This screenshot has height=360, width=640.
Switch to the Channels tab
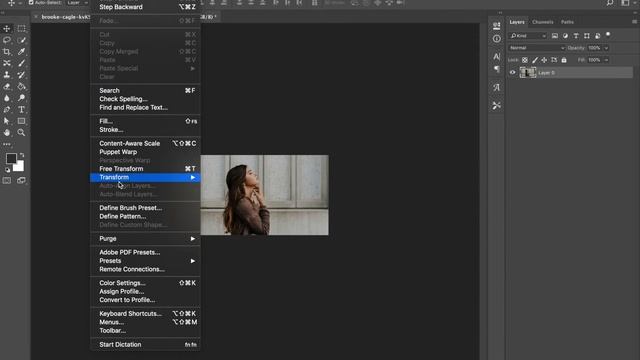pyautogui.click(x=542, y=22)
